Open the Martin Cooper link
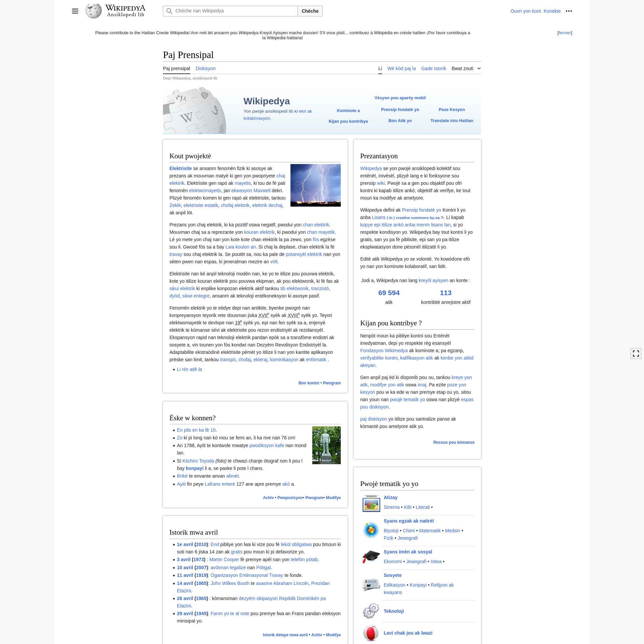 tap(224, 559)
